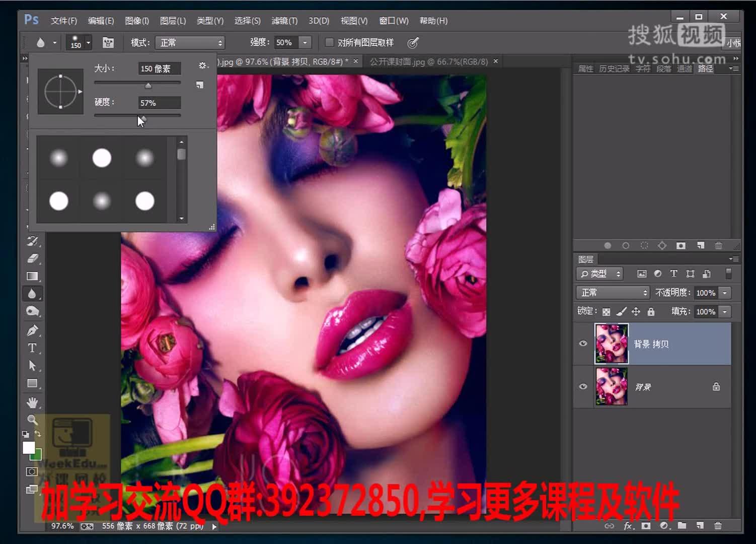Screen dimensions: 756x544
Task: Click the create new layer button
Action: coord(701,525)
